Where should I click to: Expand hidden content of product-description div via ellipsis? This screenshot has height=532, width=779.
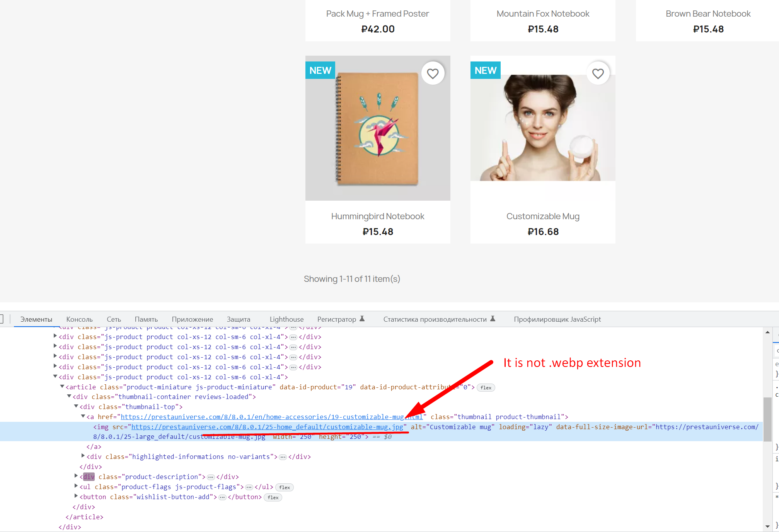point(211,477)
